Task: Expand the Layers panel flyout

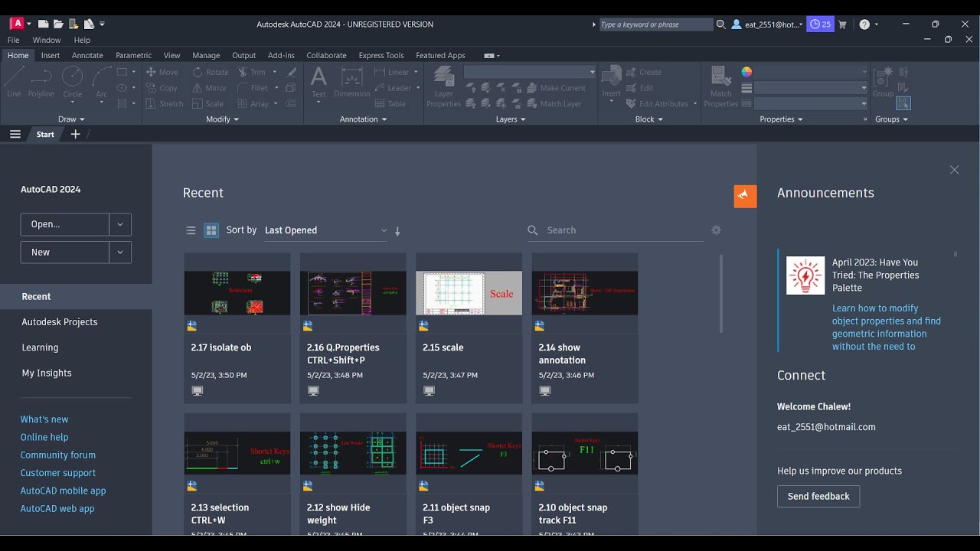Action: (x=511, y=119)
